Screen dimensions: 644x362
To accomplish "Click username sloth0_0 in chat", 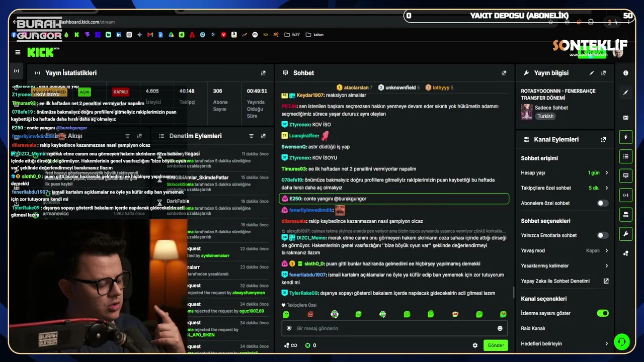I will tap(314, 264).
